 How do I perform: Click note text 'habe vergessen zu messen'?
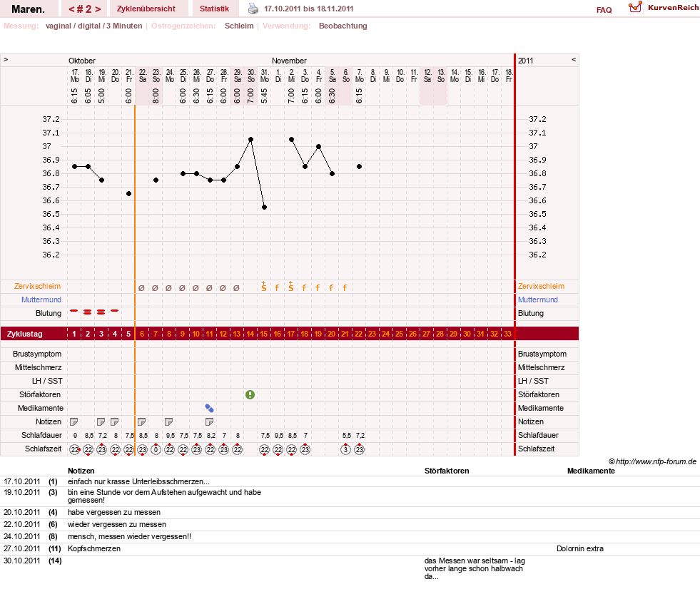(x=114, y=512)
